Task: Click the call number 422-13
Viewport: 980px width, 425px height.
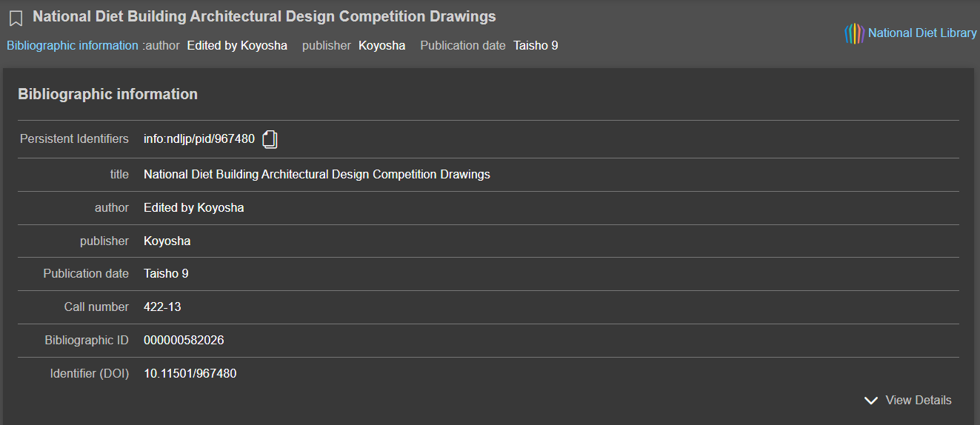Action: pyautogui.click(x=163, y=307)
